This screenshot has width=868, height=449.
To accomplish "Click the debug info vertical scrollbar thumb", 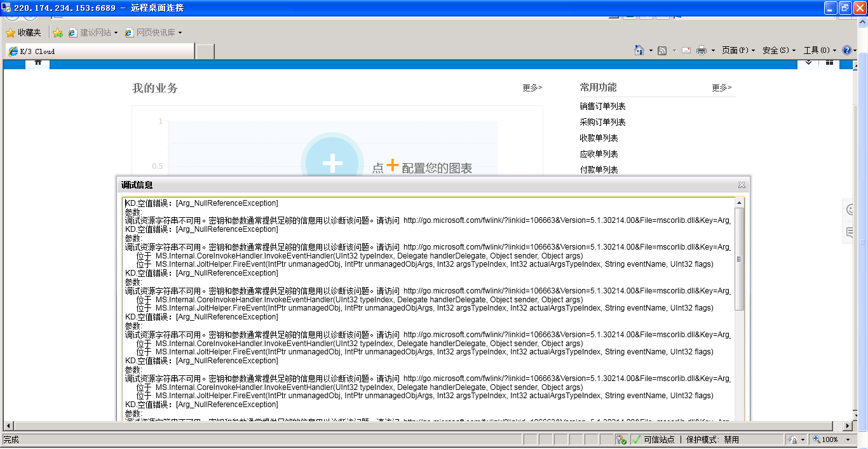I will point(739,259).
